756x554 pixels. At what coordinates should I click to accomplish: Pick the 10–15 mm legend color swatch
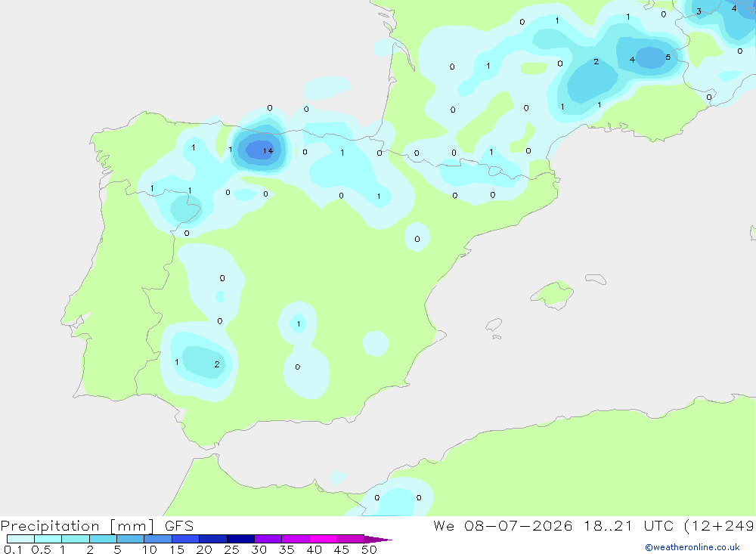tap(158, 539)
